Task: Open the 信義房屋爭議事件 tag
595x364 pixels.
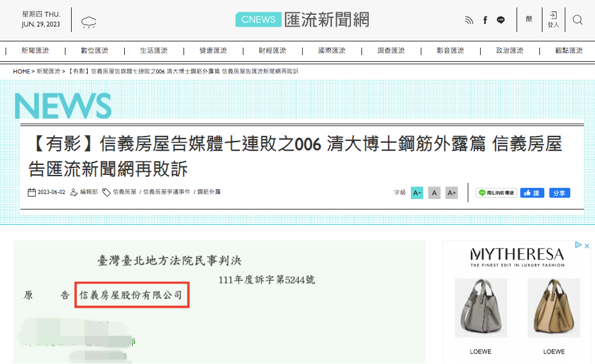Action: point(167,192)
